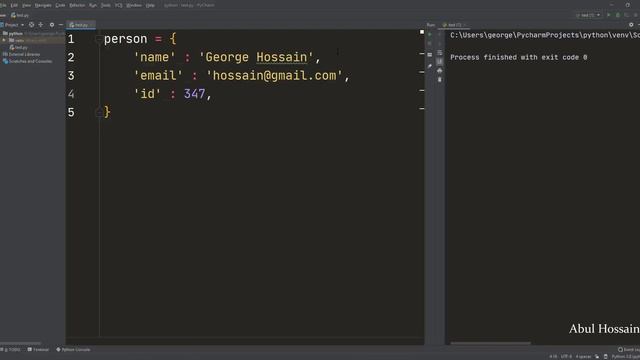Viewport: 640px width, 360px height.
Task: Open the TODO tool window
Action: [x=11, y=350]
